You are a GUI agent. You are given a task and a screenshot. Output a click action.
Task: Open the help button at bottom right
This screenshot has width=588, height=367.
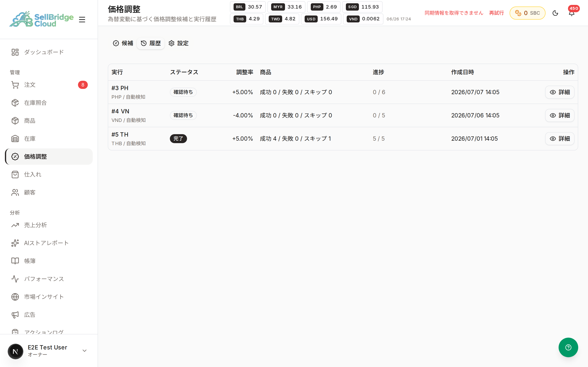[x=568, y=347]
